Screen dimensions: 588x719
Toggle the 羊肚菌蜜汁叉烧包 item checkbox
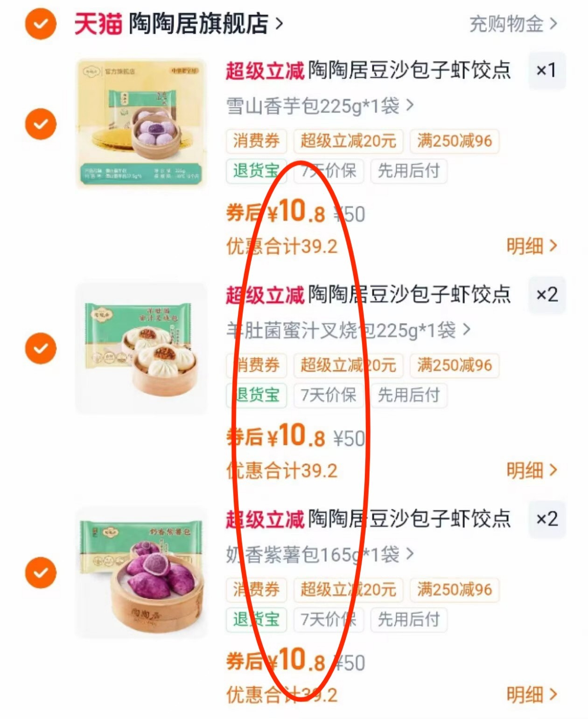pos(41,348)
